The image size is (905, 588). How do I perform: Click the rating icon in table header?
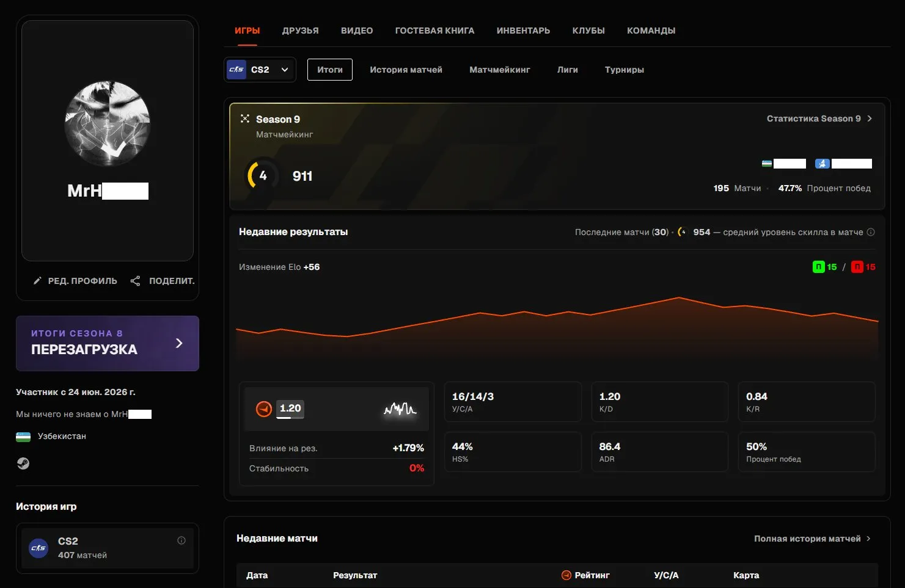click(x=566, y=575)
